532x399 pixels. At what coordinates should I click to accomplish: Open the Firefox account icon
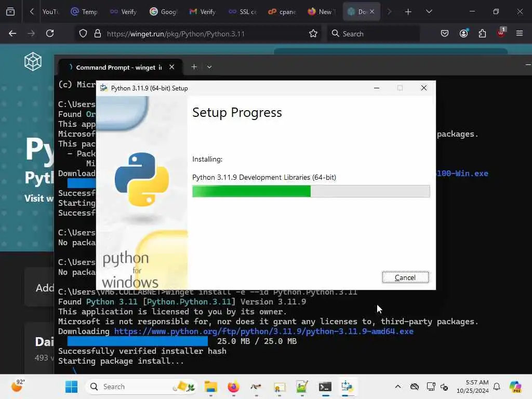click(463, 33)
